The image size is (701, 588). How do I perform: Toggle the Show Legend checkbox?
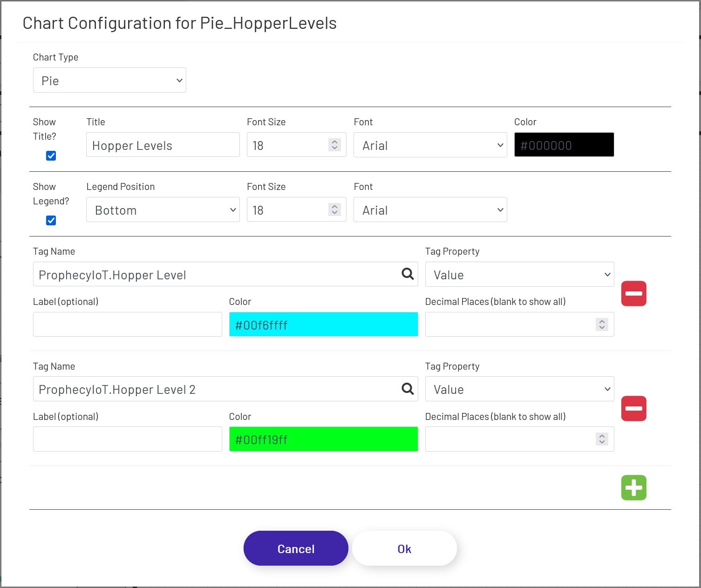pyautogui.click(x=51, y=221)
